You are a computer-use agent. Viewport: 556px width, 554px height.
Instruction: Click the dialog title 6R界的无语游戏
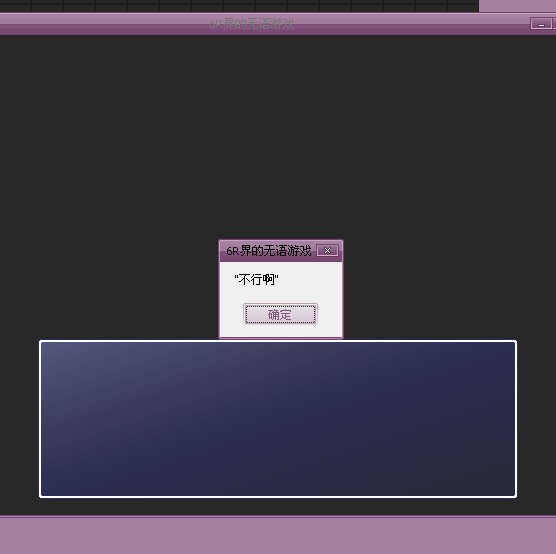[x=268, y=251]
